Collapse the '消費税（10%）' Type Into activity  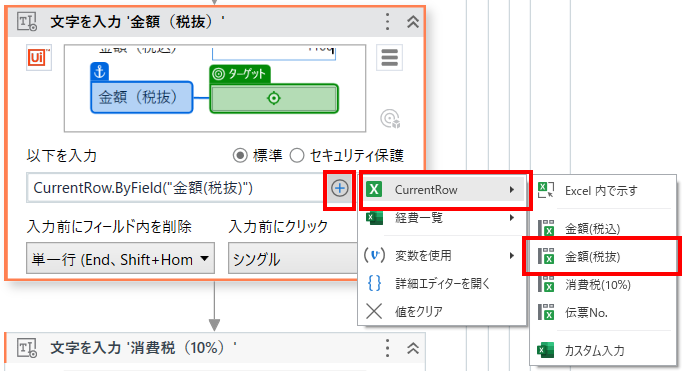coord(413,348)
